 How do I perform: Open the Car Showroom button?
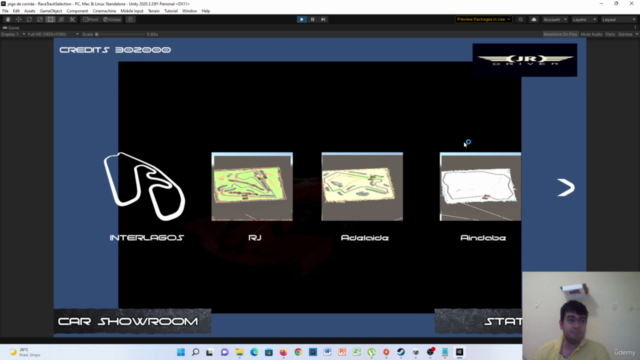132,321
